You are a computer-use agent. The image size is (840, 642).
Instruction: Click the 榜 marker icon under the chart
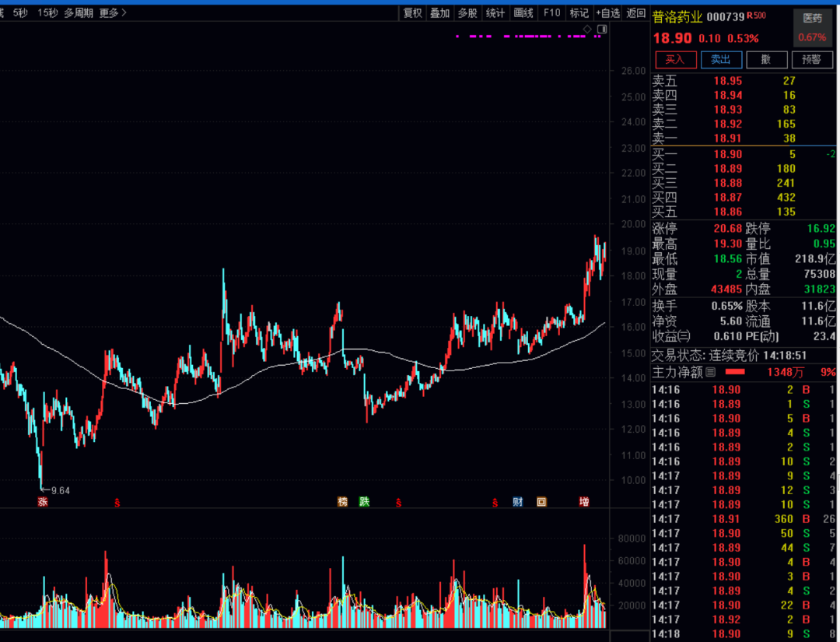(343, 502)
